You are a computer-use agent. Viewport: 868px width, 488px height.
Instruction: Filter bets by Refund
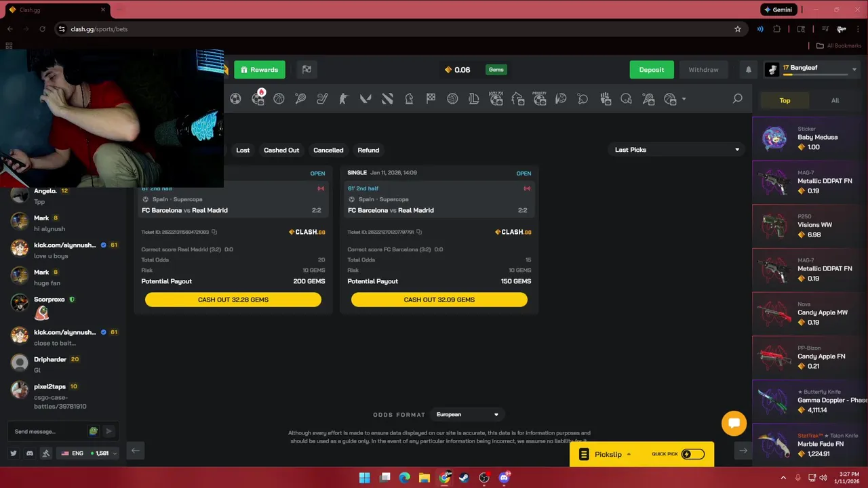pyautogui.click(x=368, y=150)
